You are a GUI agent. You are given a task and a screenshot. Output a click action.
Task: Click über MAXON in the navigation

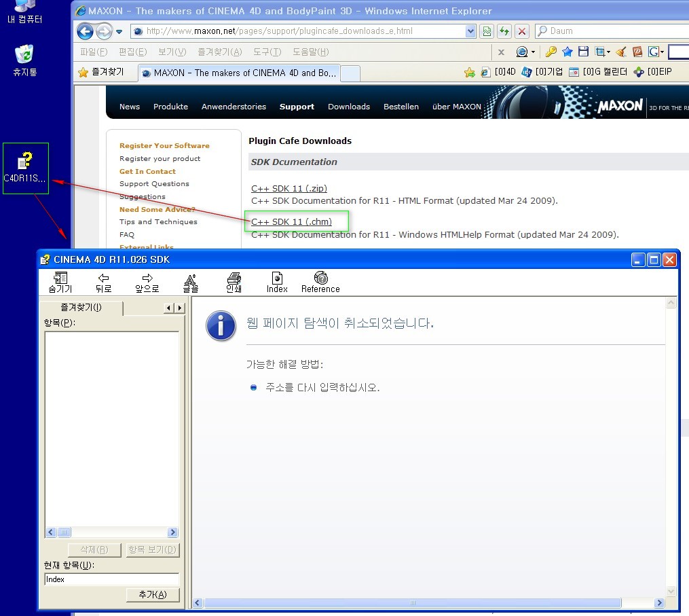point(457,107)
